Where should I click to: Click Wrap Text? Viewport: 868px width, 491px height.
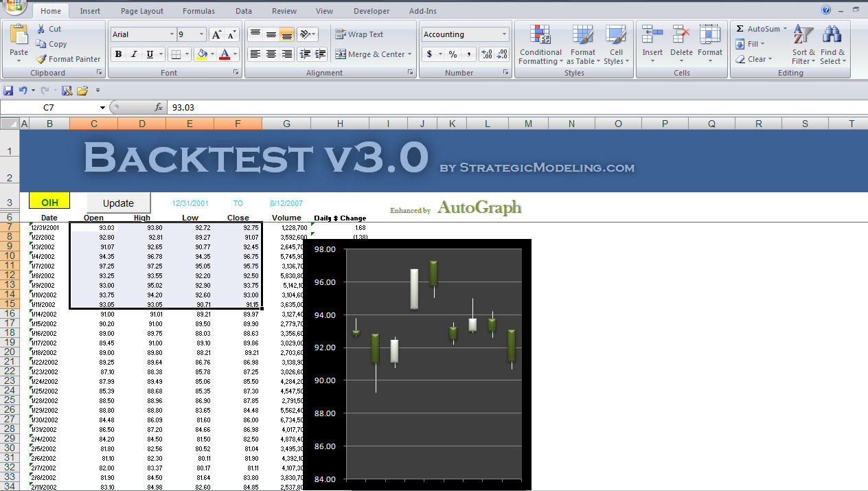[x=359, y=34]
